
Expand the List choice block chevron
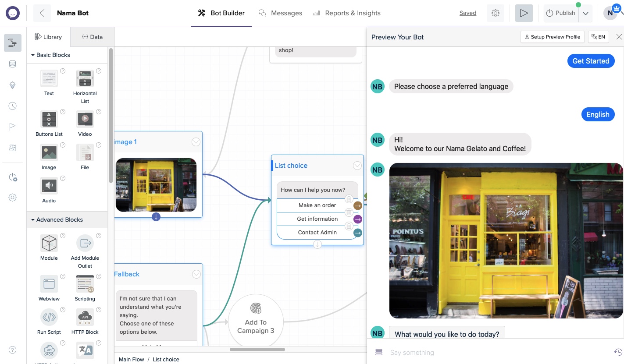point(357,166)
